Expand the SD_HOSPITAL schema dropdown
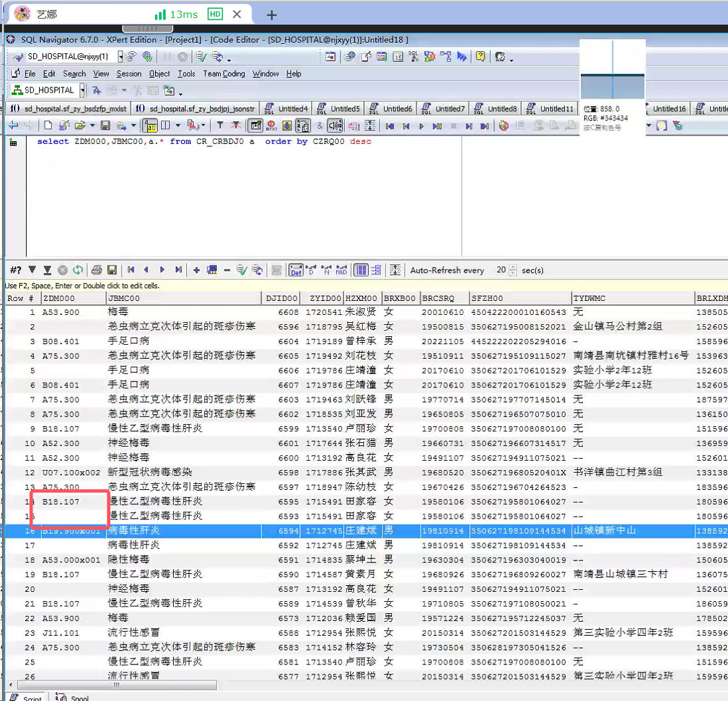 tap(82, 91)
